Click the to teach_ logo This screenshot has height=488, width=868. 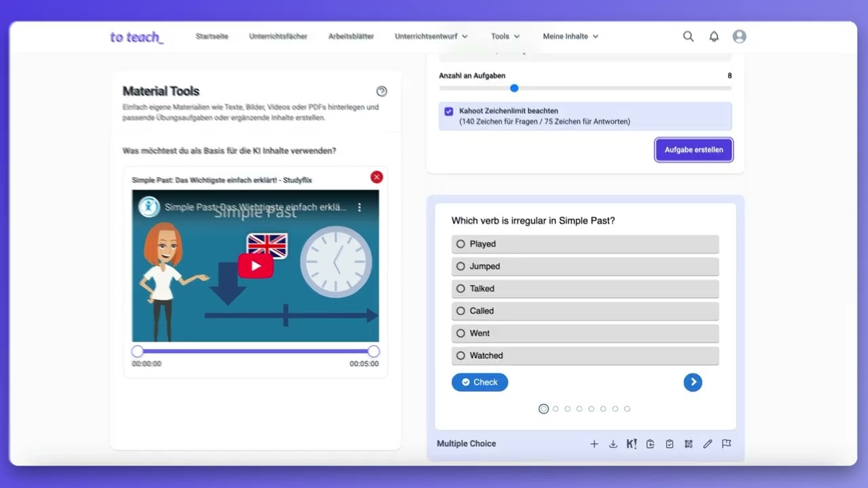[137, 37]
